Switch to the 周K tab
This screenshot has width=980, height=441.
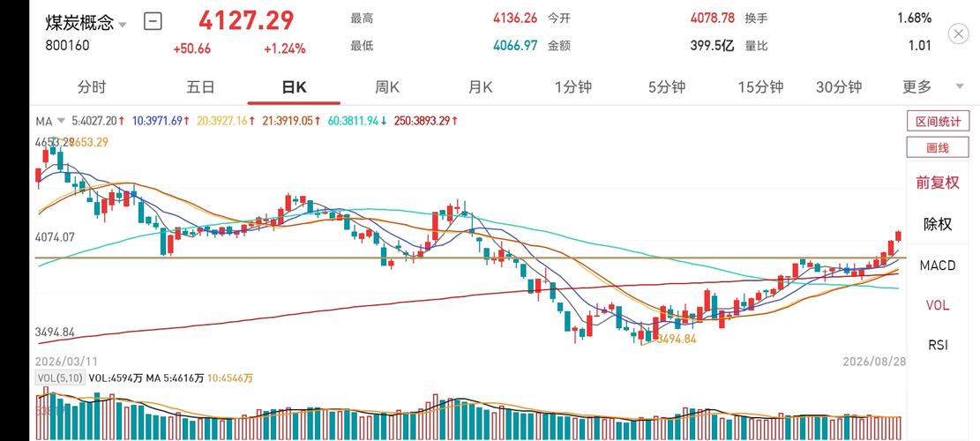point(387,86)
